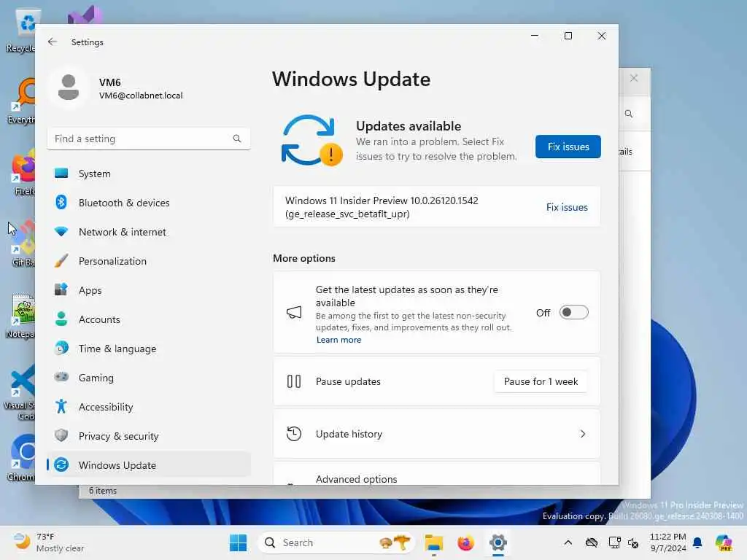Screen dimensions: 747x560
Task: Open the Start menu from taskbar
Action: pyautogui.click(x=239, y=542)
